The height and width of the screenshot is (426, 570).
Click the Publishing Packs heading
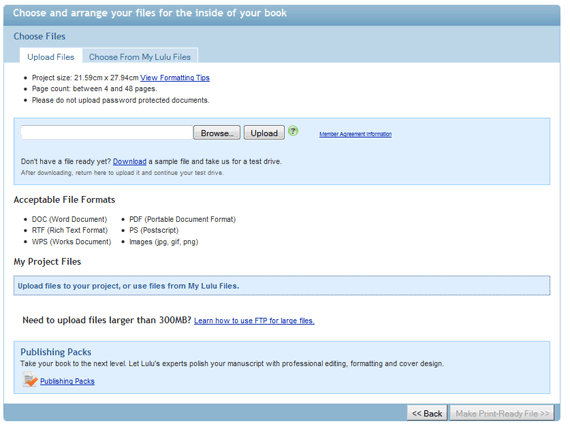coord(56,352)
